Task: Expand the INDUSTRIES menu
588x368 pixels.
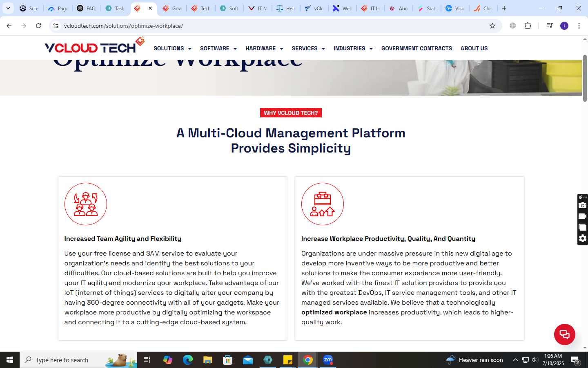Action: 353,48
